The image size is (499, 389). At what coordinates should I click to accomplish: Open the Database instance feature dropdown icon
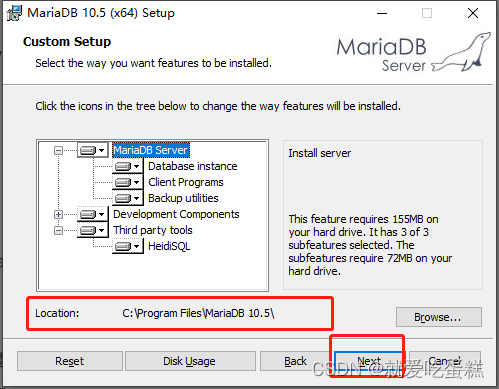(x=128, y=166)
